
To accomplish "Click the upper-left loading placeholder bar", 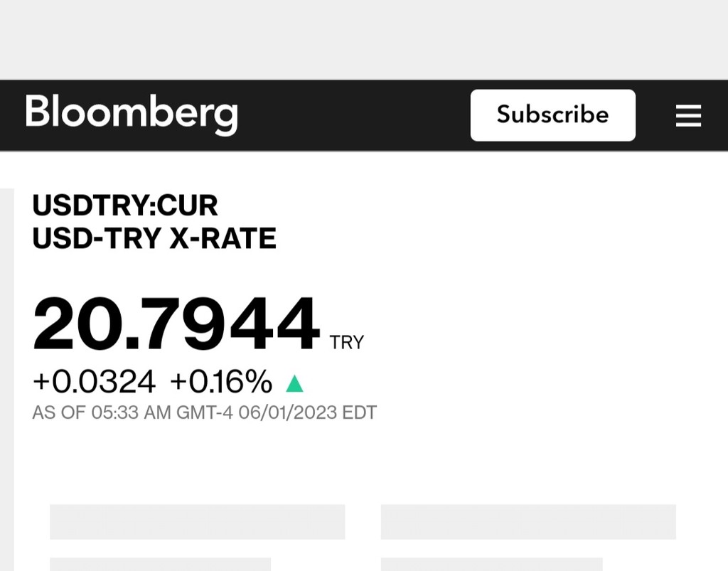I will (x=197, y=522).
